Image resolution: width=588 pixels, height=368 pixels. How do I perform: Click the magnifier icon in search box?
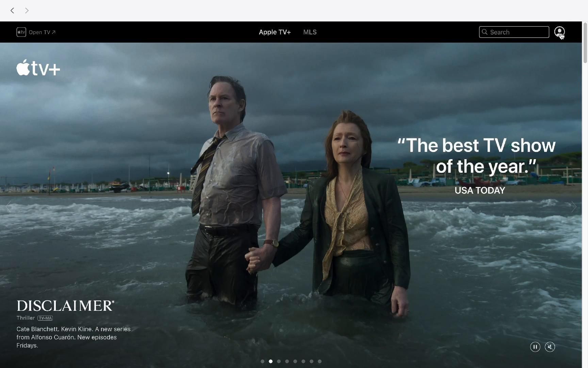click(x=485, y=32)
